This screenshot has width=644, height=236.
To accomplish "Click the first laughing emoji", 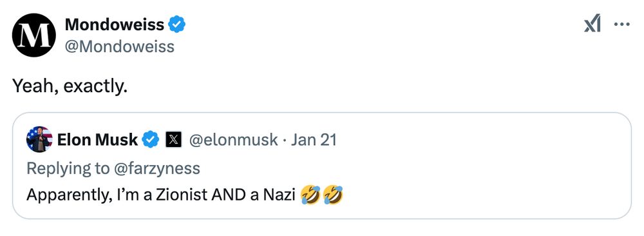I will coord(310,195).
